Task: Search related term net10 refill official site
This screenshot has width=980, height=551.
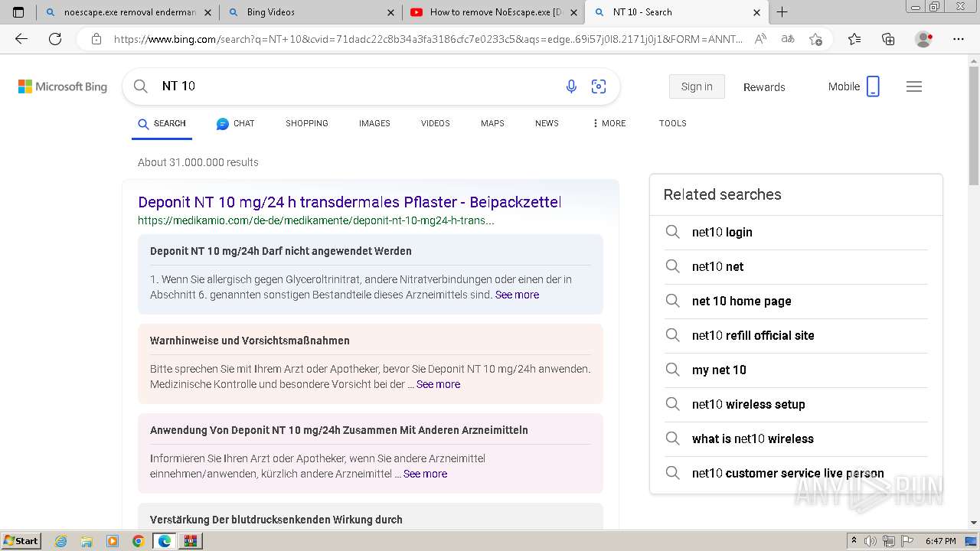Action: [x=796, y=335]
